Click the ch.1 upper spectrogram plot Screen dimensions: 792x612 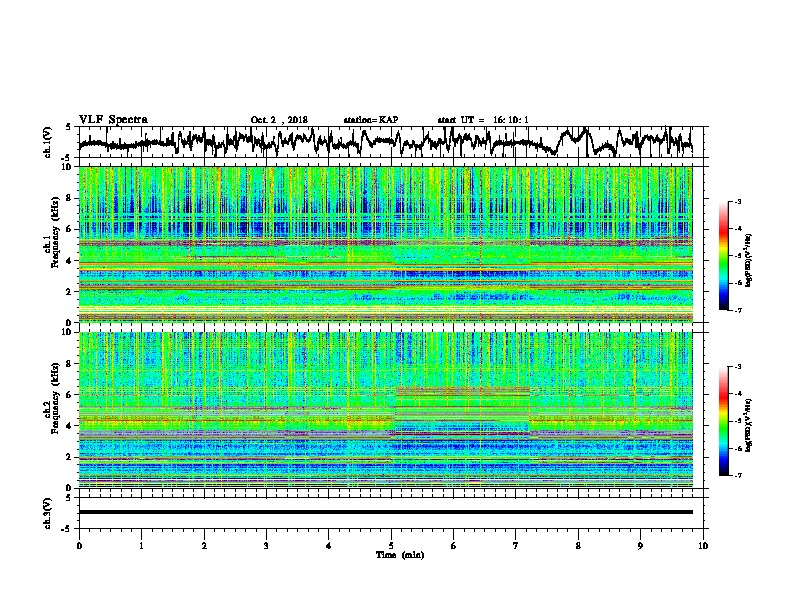[385, 244]
